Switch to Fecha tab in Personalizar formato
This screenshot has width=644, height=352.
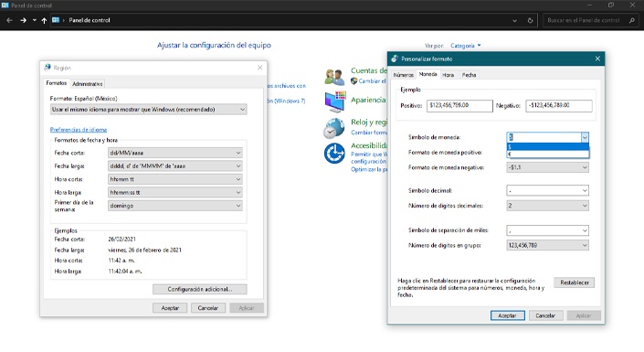pos(469,75)
